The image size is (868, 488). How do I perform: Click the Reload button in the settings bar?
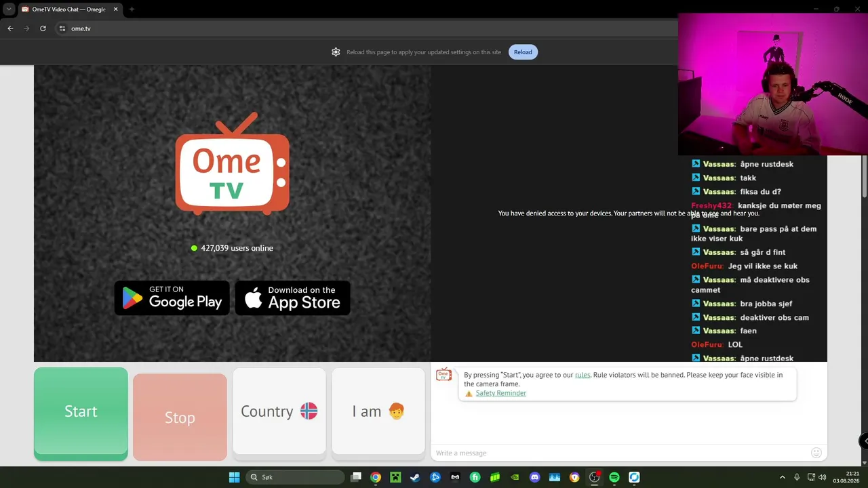(x=523, y=52)
